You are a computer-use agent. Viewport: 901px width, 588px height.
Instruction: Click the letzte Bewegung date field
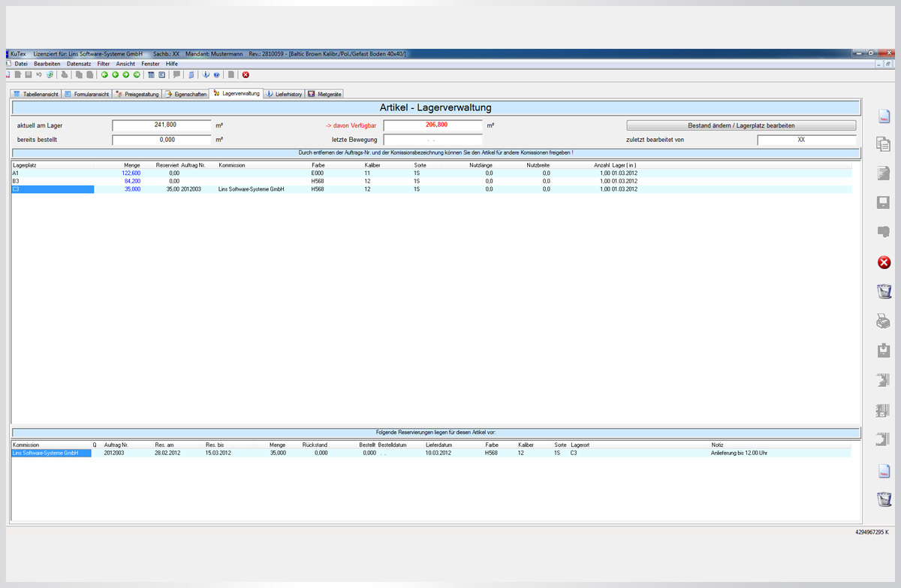(x=433, y=140)
